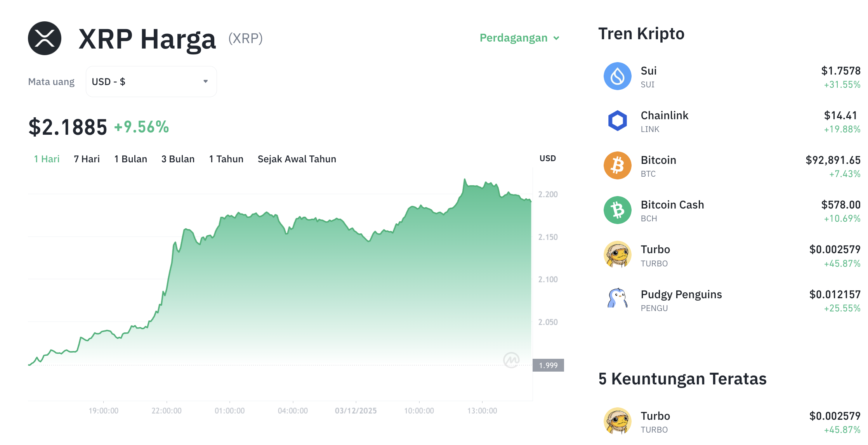Click the highlighted 1.999 price marker
868x445 pixels.
click(548, 365)
